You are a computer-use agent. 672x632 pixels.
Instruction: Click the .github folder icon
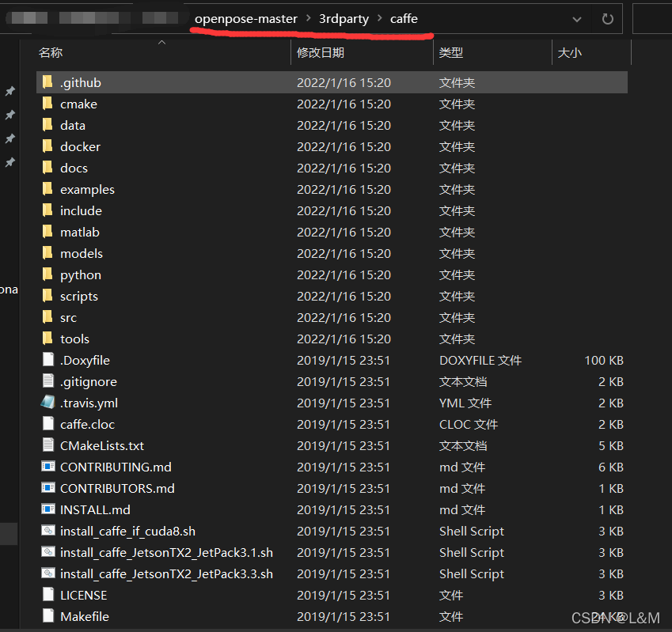coord(47,81)
